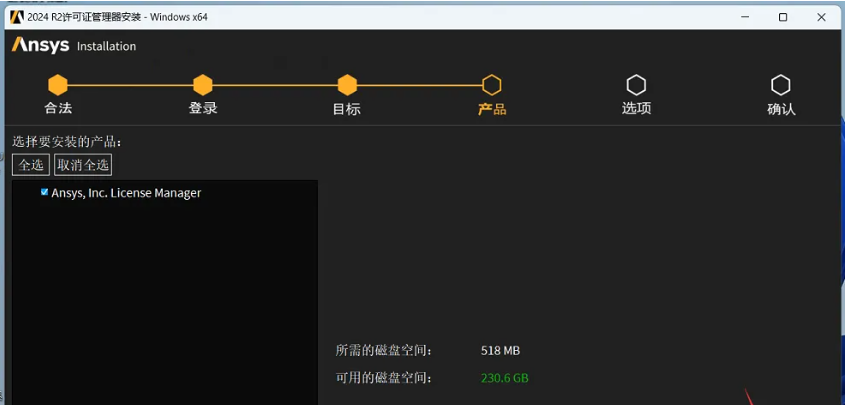The width and height of the screenshot is (847, 405).
Task: Go to the 合法 step label
Action: (x=58, y=108)
